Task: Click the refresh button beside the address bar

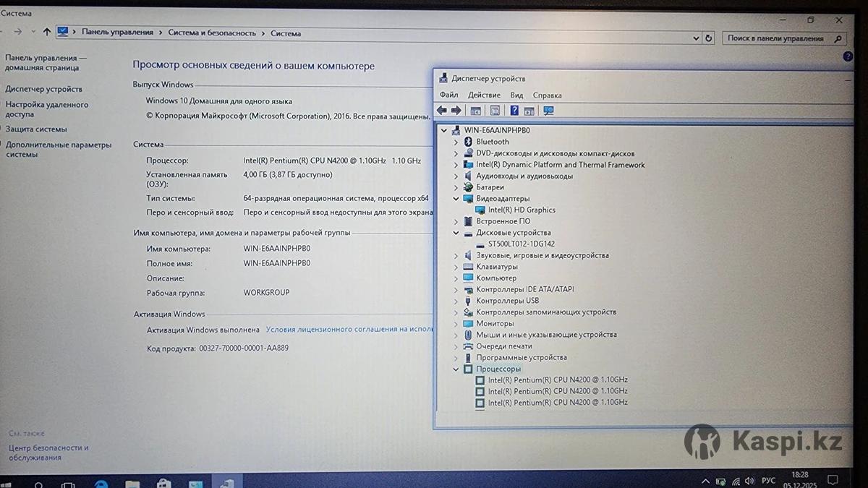Action: point(709,38)
